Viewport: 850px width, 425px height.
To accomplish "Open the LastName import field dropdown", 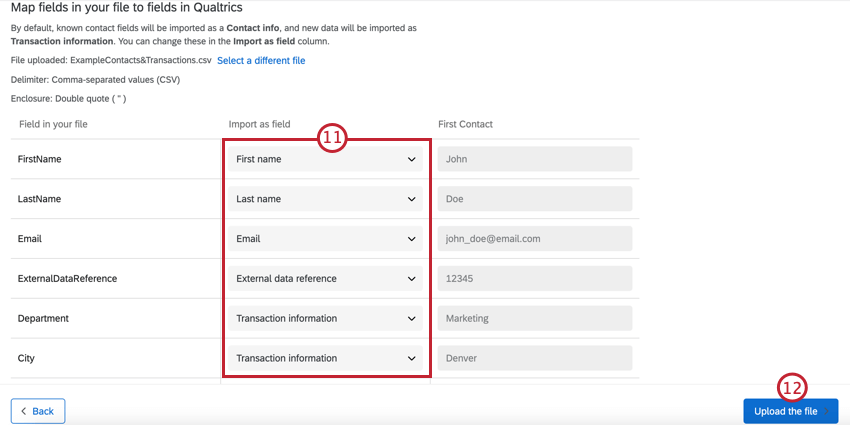I will pos(324,199).
